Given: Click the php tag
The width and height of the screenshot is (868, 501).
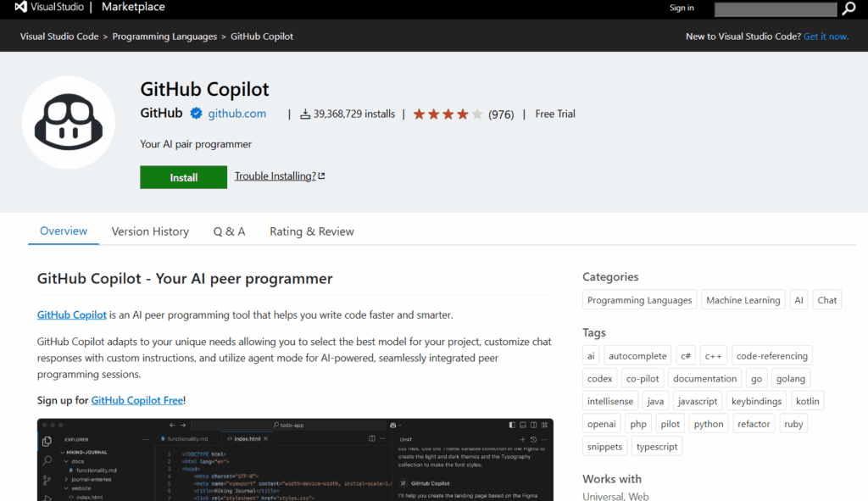Looking at the screenshot, I should tap(638, 424).
